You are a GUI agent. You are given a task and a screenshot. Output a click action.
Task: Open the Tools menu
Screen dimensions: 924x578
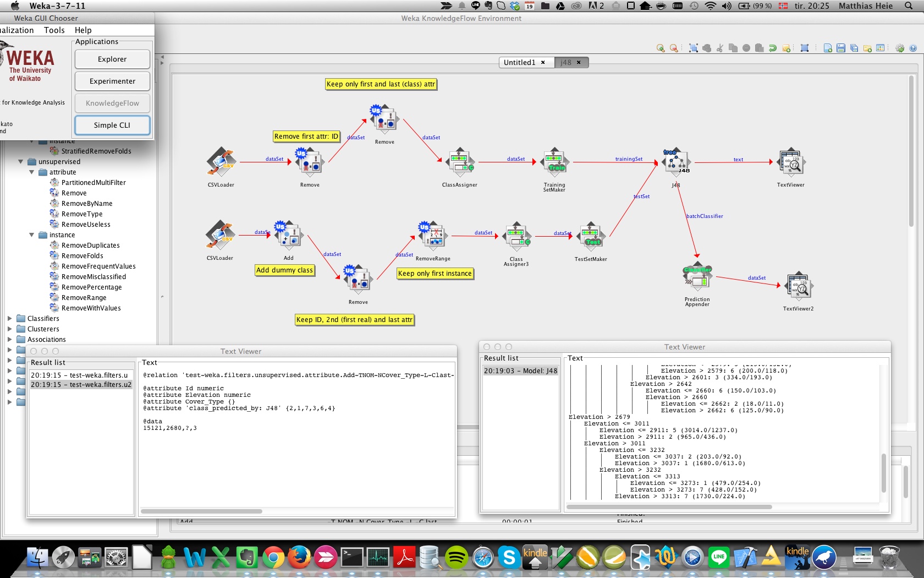point(54,30)
